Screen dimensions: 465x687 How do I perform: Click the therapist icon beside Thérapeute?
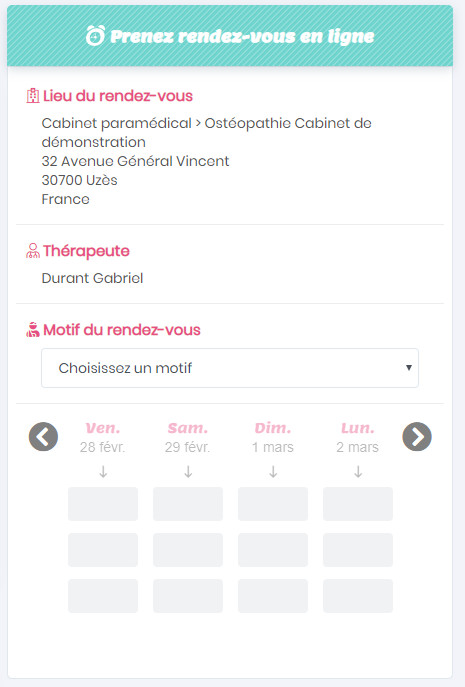(x=33, y=251)
